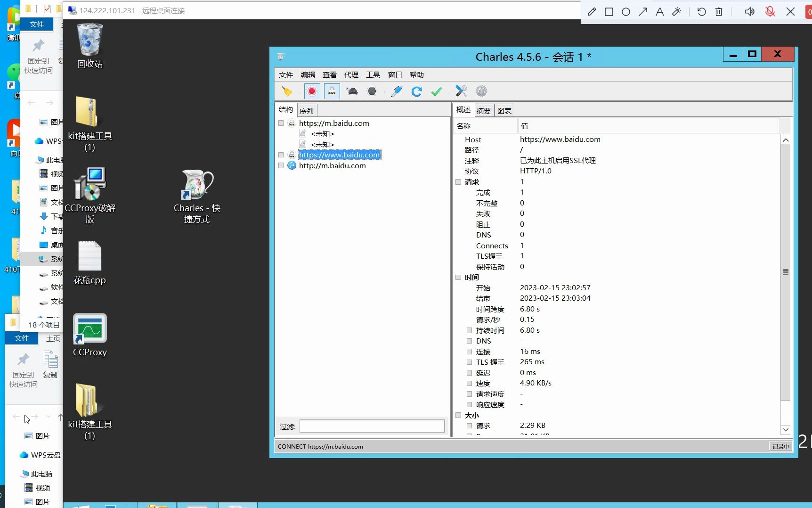812x508 pixels.
Task: Open the 查看 menu
Action: click(x=330, y=74)
